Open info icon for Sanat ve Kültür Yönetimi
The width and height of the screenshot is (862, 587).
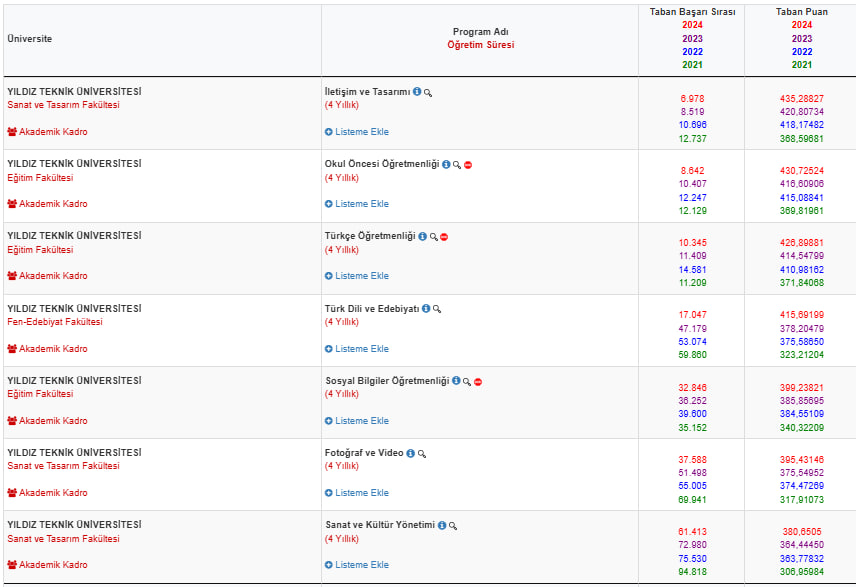tap(442, 525)
